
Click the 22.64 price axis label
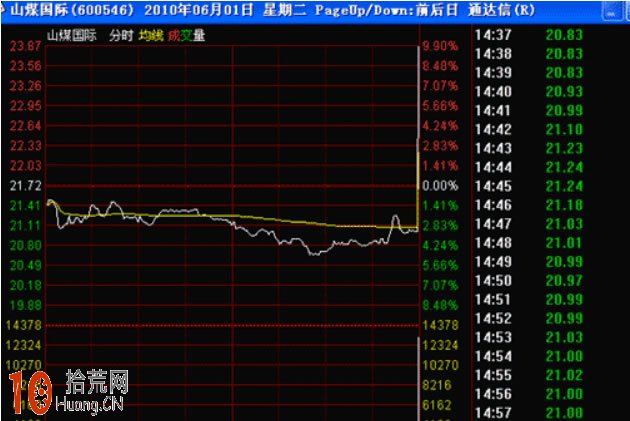pos(25,126)
